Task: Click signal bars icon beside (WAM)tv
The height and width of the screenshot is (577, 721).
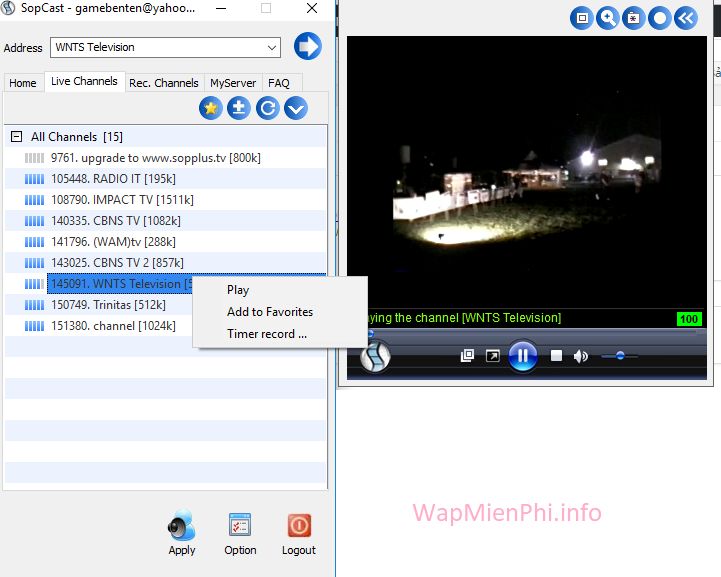Action: (34, 242)
